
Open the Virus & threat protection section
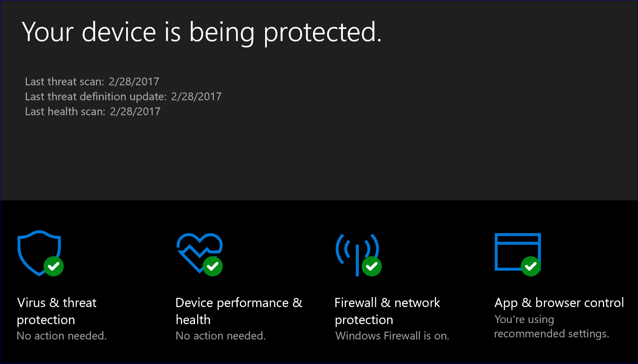tap(56, 311)
